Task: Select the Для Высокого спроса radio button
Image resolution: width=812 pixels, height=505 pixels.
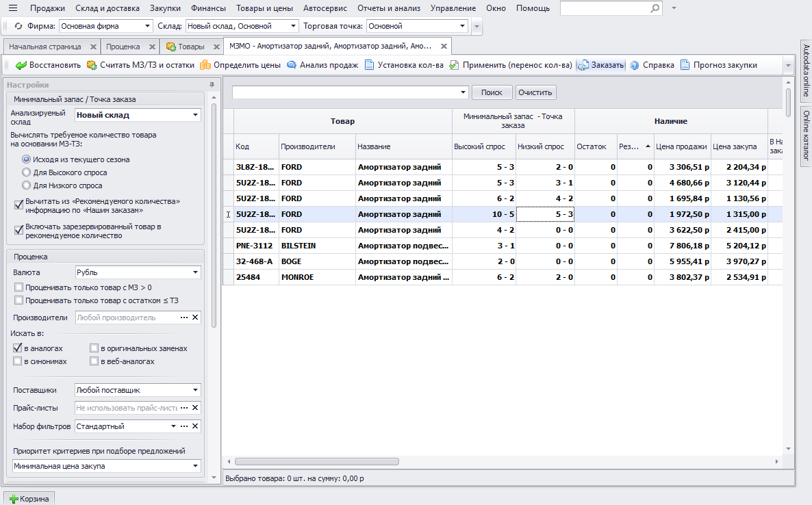Action: 26,172
